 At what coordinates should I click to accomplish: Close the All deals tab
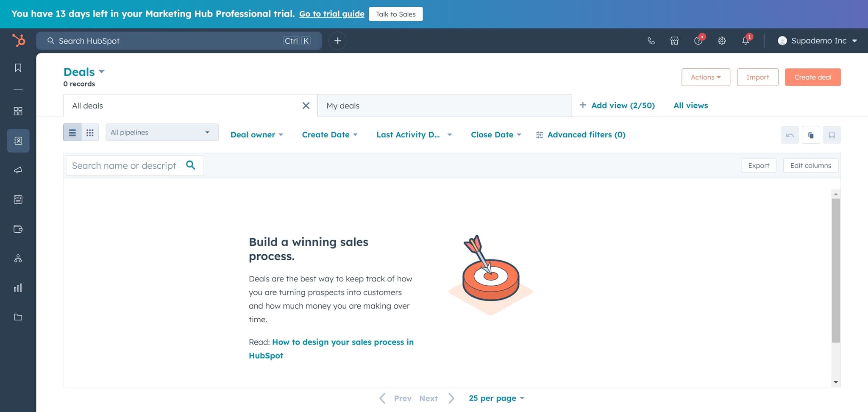(x=306, y=106)
